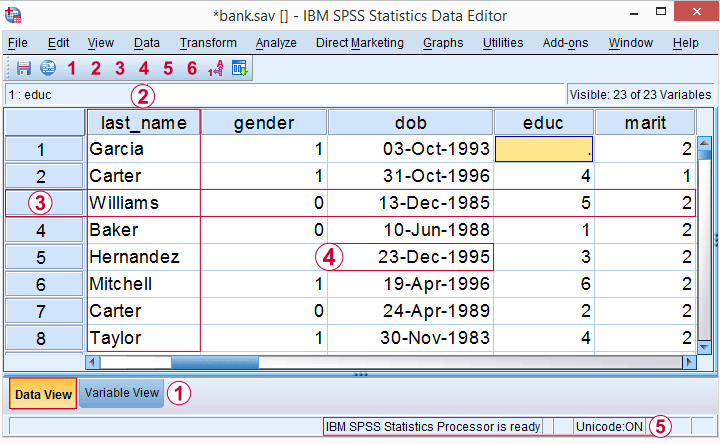Click the Value Labels toolbar icon

216,68
